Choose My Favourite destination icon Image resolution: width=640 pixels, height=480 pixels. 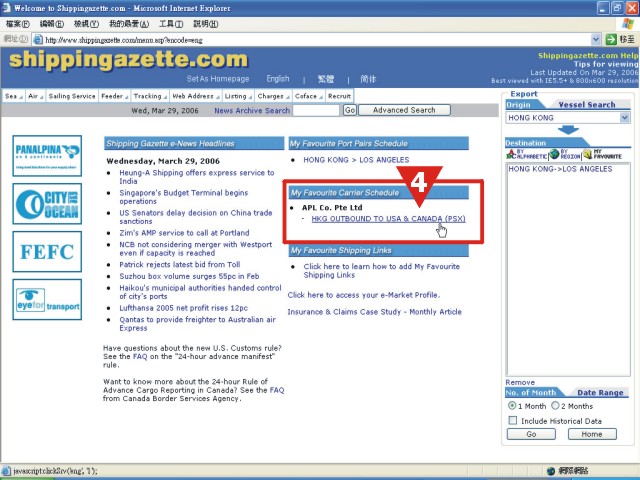pyautogui.click(x=602, y=154)
